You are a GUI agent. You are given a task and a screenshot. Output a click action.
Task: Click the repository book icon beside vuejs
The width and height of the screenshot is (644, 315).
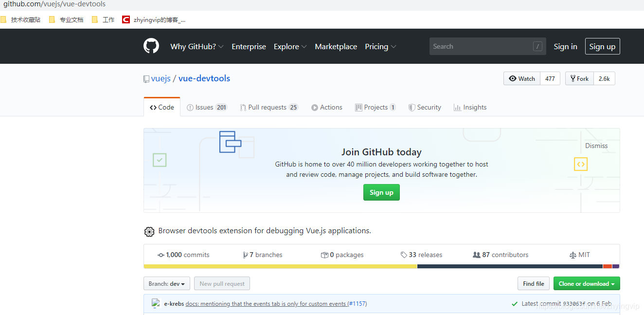coord(146,79)
